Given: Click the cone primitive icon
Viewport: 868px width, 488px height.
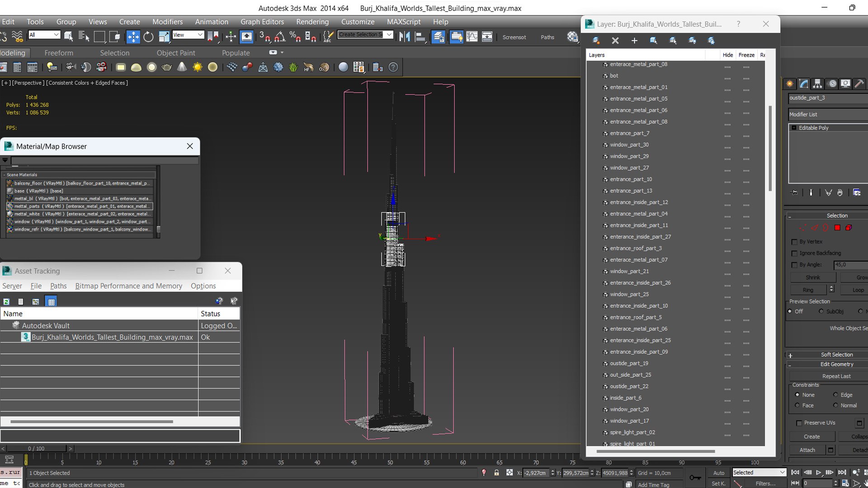Looking at the screenshot, I should tap(182, 67).
